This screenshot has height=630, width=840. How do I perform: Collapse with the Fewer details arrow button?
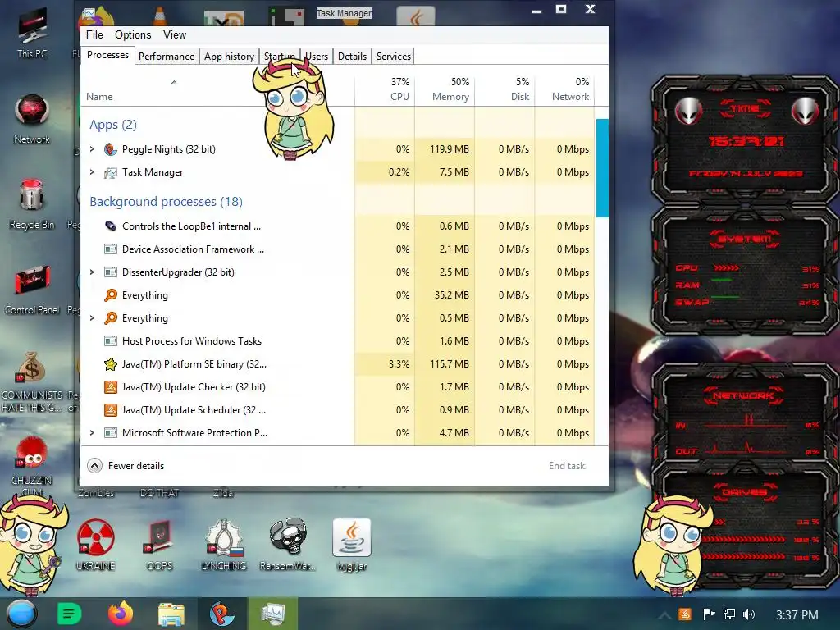95,466
